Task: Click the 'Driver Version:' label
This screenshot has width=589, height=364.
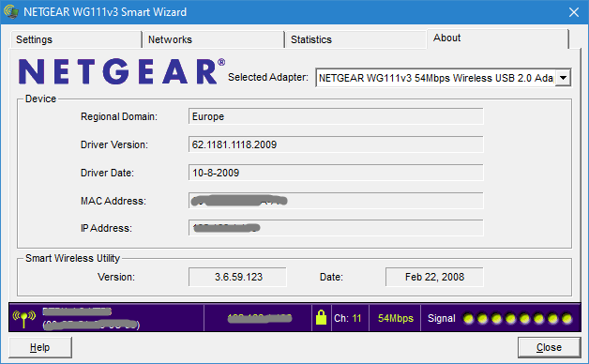Action: 114,145
